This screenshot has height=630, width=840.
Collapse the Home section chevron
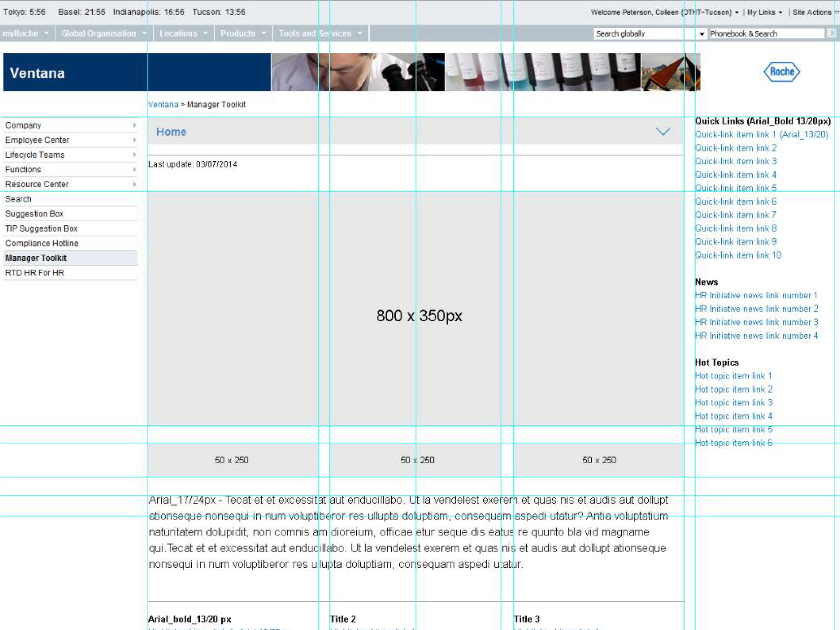(663, 131)
